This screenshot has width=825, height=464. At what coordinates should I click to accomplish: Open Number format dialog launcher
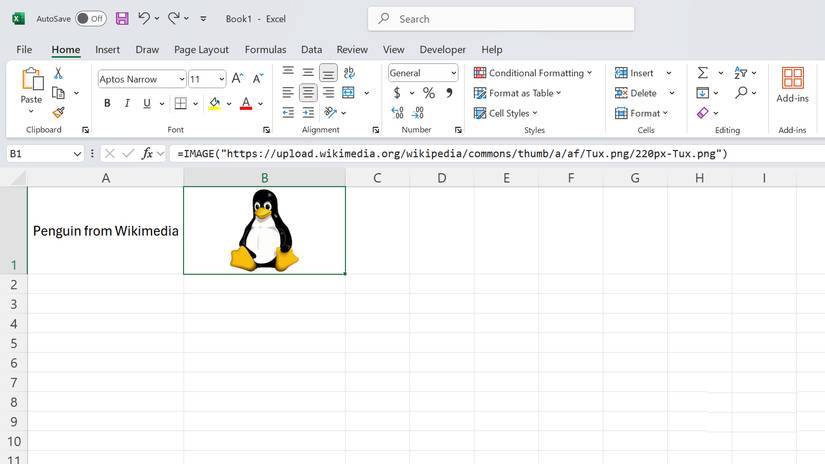tap(458, 130)
